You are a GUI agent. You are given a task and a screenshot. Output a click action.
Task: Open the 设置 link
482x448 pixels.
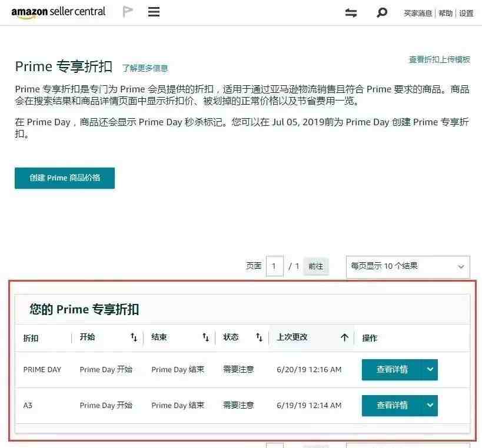click(x=466, y=13)
